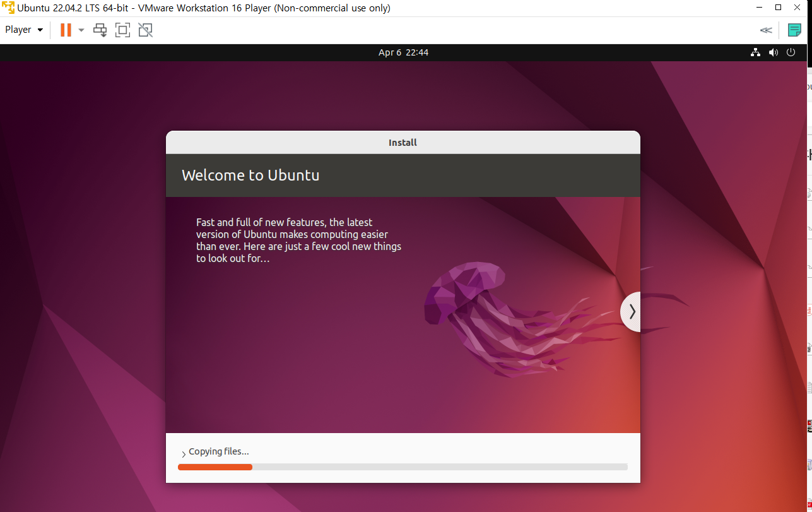Enter full screen mode icon
Viewport: 812px width, 512px height.
(122, 30)
